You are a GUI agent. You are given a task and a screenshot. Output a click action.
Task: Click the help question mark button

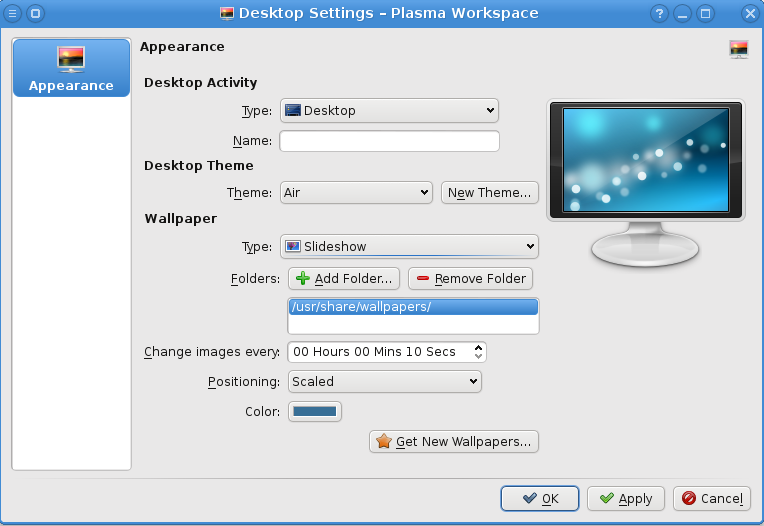point(659,13)
